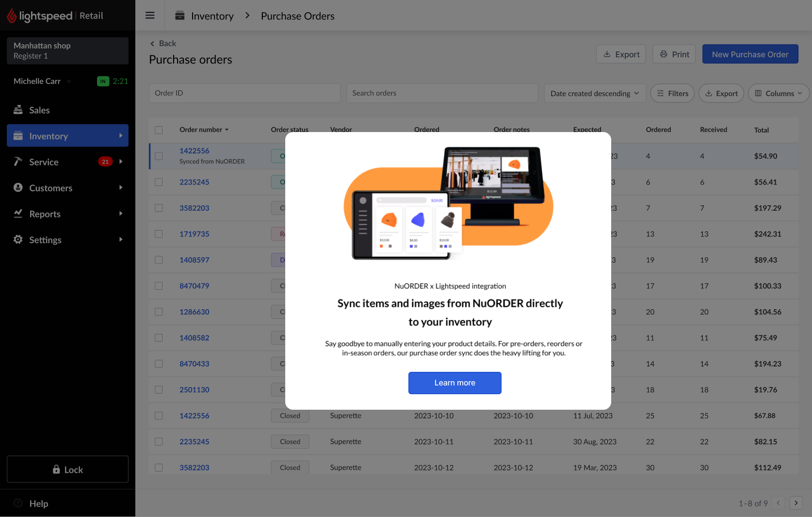Screen dimensions: 812x517
Task: Open the Michelle Carr user dropdown
Action: [x=42, y=81]
